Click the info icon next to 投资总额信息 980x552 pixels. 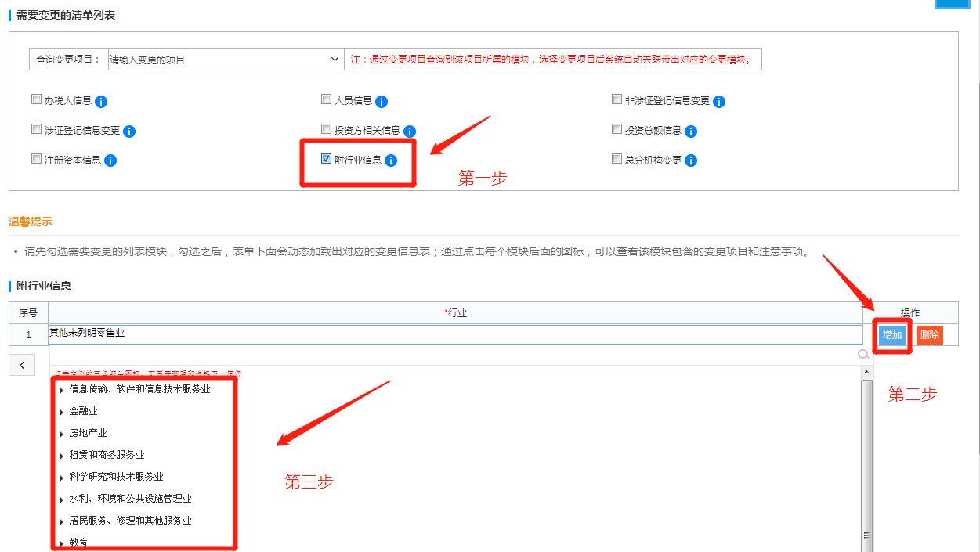pos(690,132)
